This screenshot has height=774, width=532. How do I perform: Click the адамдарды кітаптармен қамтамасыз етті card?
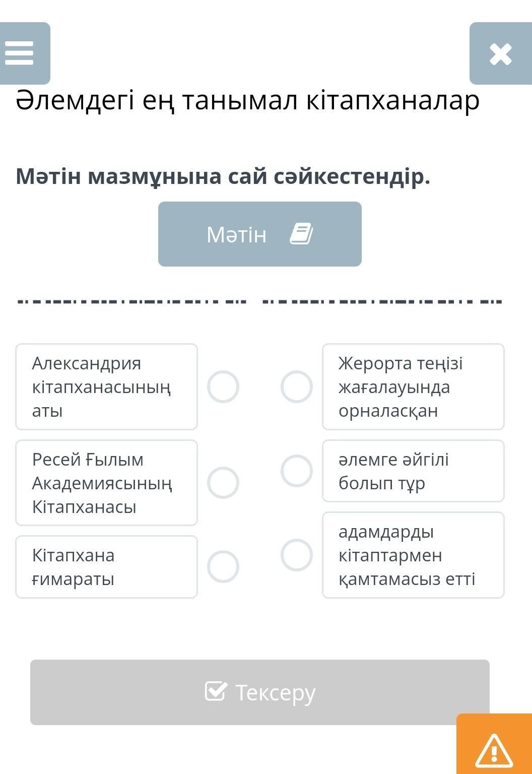tap(413, 555)
